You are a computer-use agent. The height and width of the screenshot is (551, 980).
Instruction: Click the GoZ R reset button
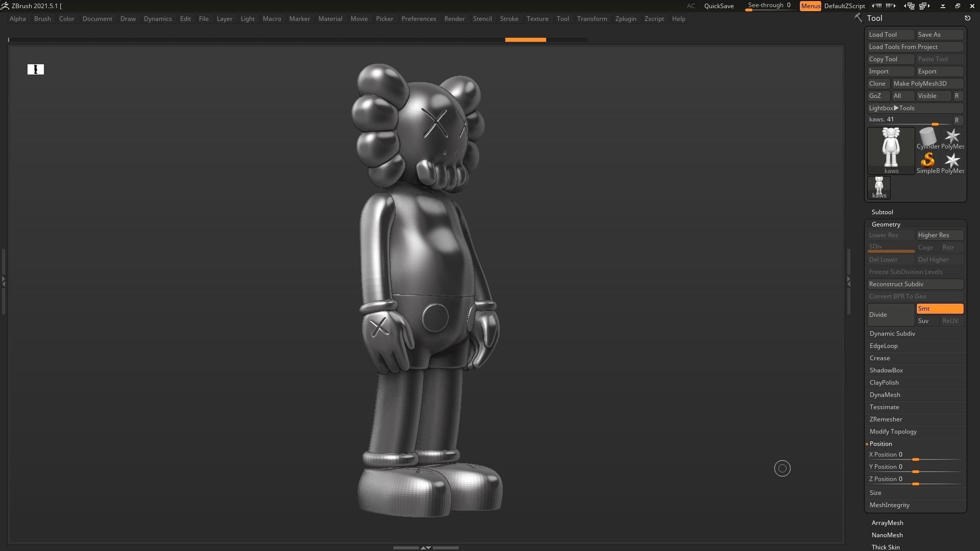pos(958,96)
